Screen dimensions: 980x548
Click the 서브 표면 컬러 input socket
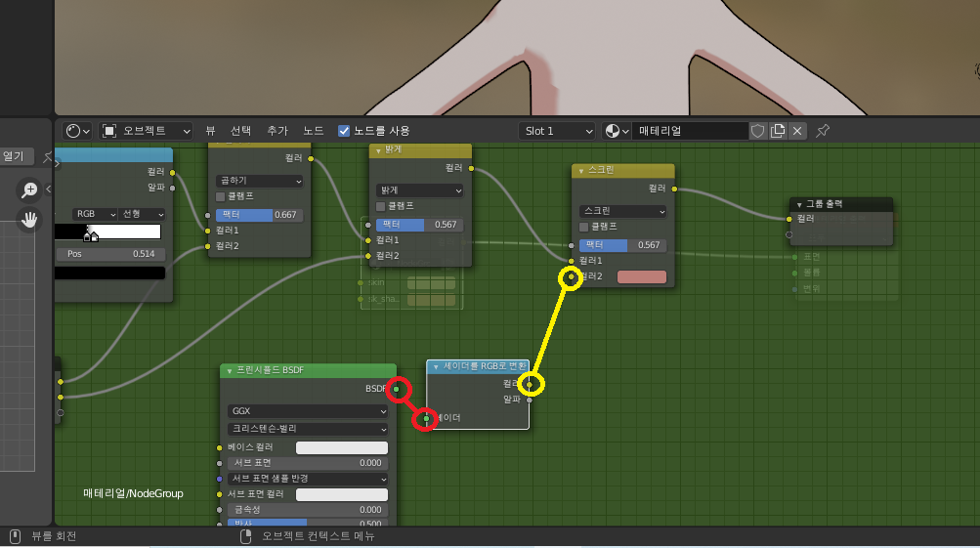tap(220, 494)
